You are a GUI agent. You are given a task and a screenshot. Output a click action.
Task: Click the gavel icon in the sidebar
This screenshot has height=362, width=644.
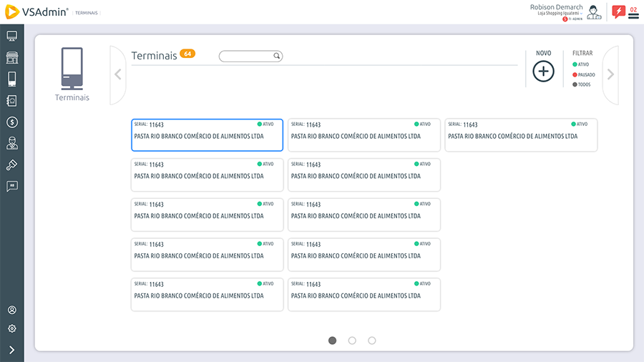tap(11, 165)
